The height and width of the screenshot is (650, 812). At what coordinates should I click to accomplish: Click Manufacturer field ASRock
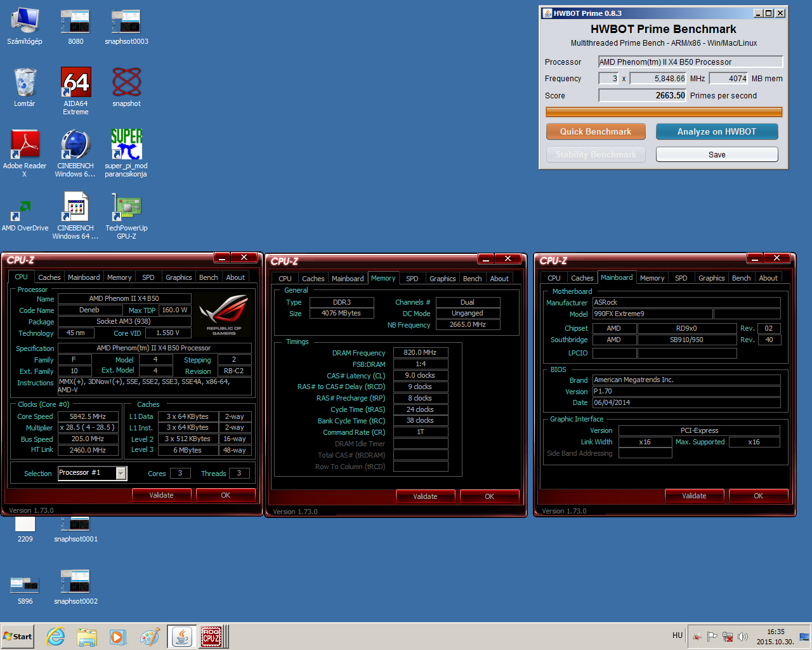pos(686,302)
